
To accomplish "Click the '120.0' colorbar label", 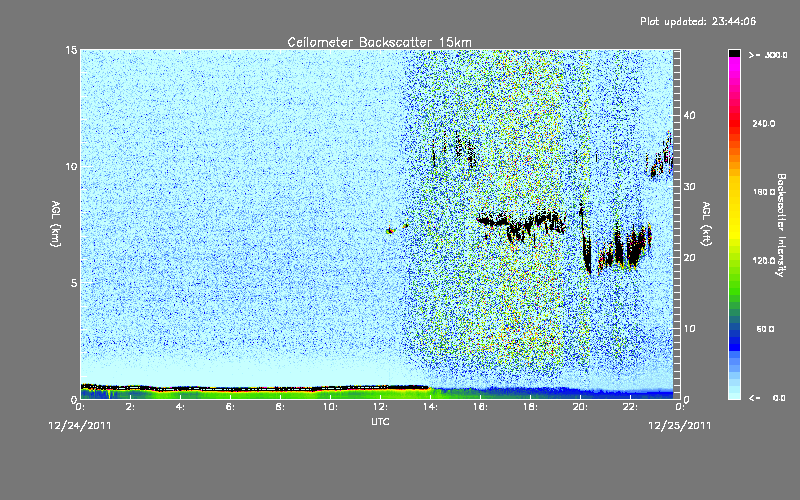I will (764, 261).
